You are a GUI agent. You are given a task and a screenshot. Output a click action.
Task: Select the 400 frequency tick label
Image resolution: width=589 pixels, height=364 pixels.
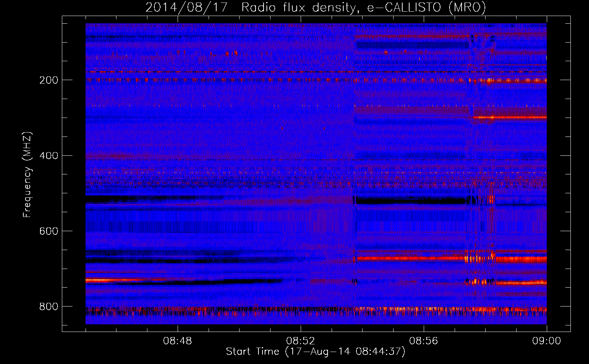(x=49, y=156)
